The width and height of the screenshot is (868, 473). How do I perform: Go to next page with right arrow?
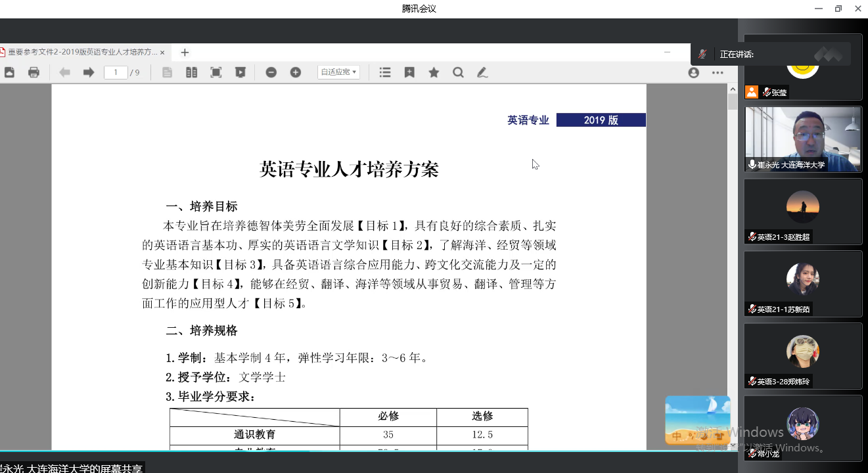pos(88,72)
